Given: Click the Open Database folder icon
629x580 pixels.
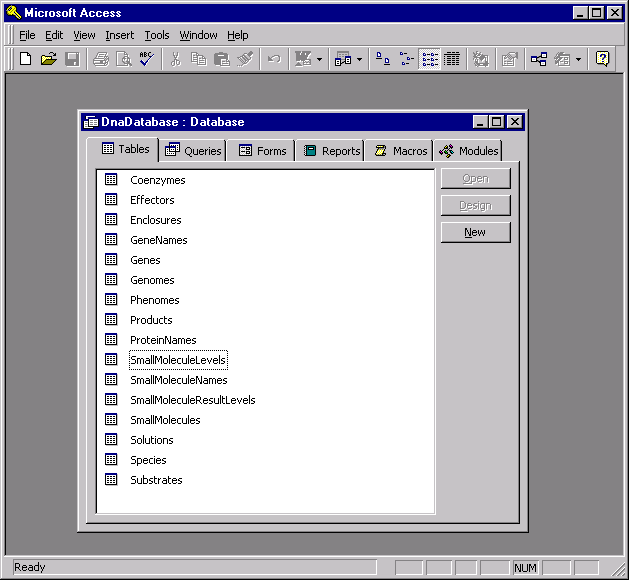Looking at the screenshot, I should [x=48, y=59].
